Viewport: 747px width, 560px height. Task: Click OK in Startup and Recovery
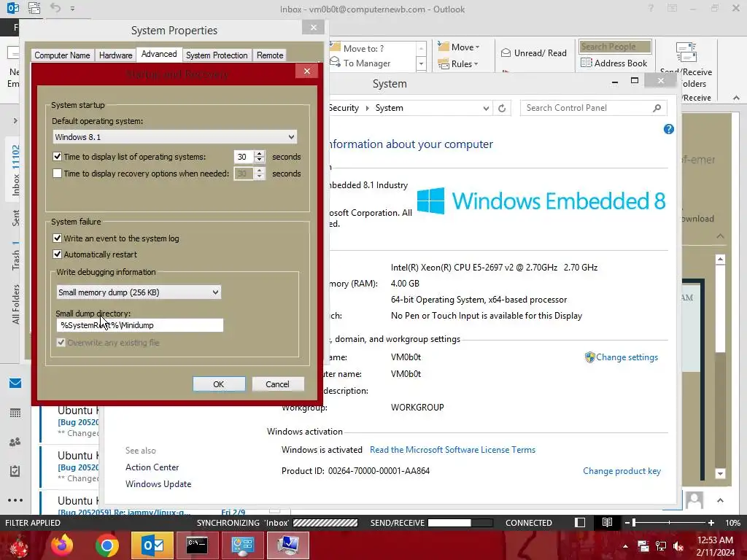click(219, 384)
